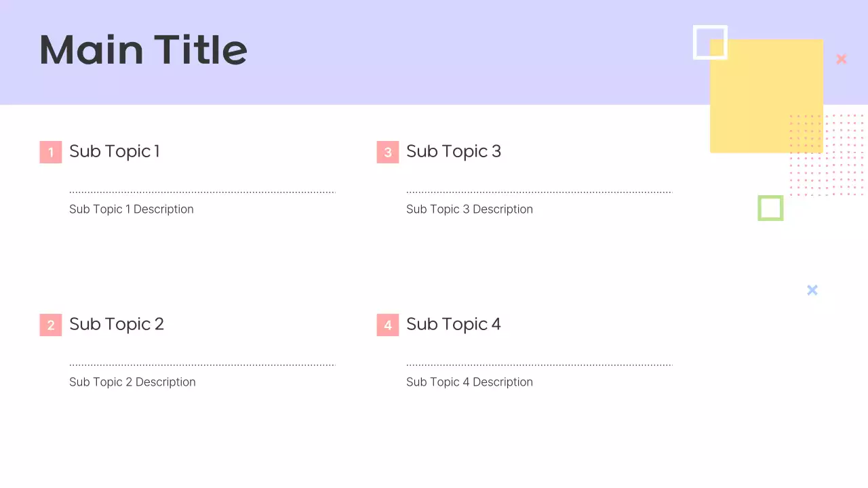Viewport: 868px width, 488px height.
Task: Select the Sub Topic 3 Description text
Action: pyautogui.click(x=469, y=209)
